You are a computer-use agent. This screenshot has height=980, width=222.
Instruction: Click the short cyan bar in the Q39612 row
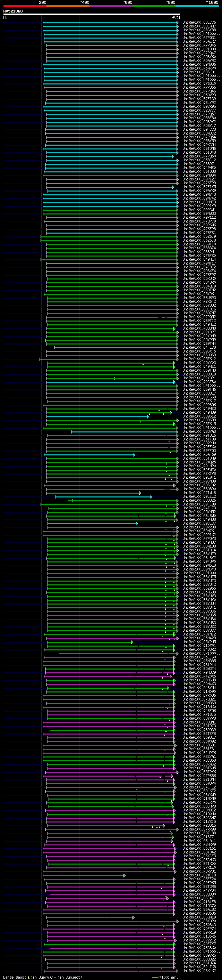point(97,416)
